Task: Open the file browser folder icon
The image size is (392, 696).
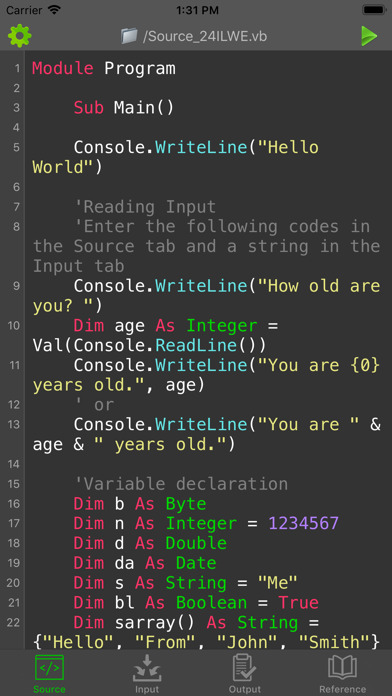Action: tap(129, 36)
